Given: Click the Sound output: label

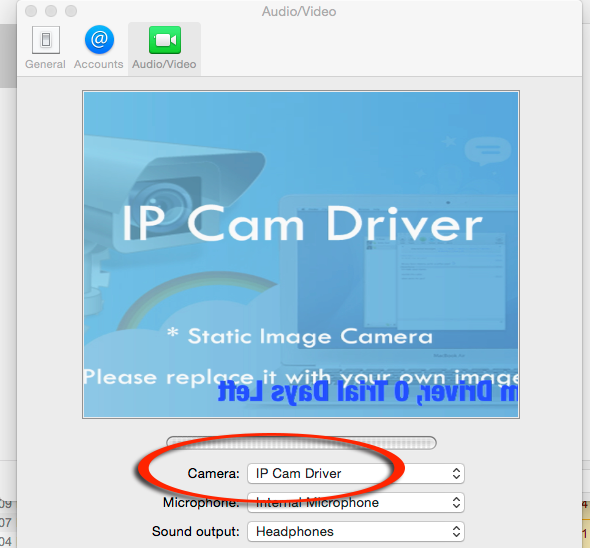Looking at the screenshot, I should tap(196, 531).
